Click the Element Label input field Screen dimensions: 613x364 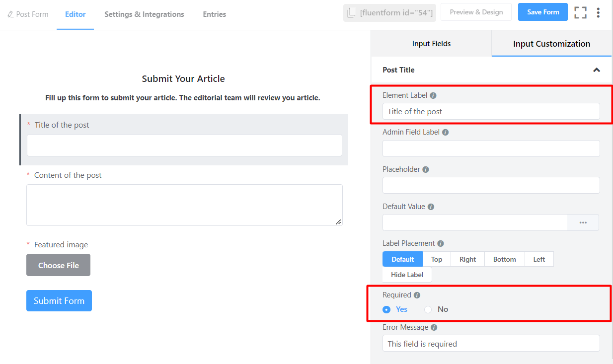(491, 111)
